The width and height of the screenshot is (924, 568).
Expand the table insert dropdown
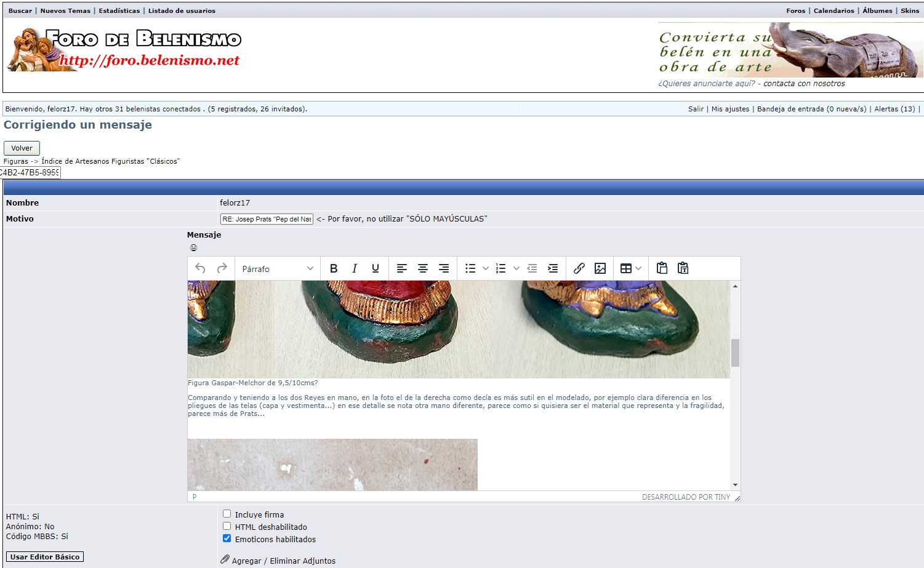pyautogui.click(x=638, y=268)
